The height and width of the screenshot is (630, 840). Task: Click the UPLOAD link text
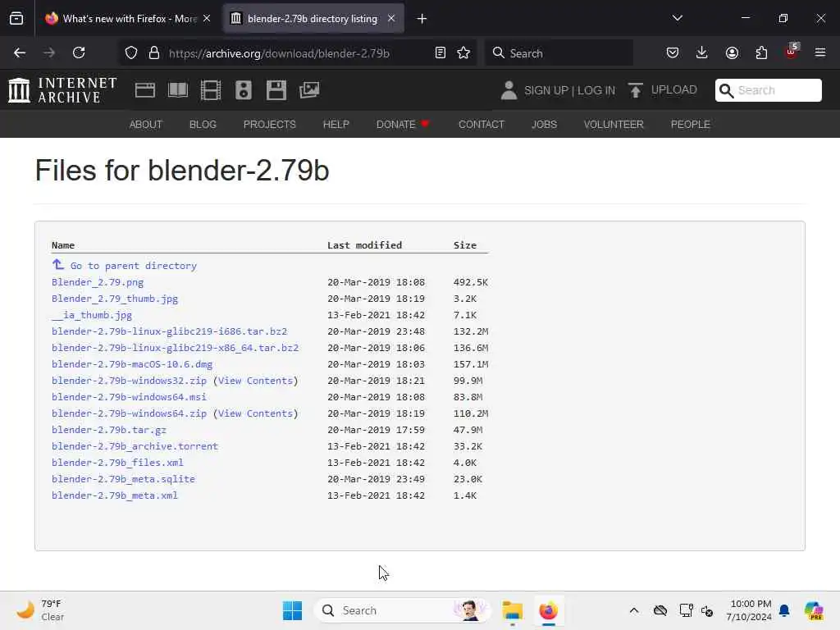674,90
